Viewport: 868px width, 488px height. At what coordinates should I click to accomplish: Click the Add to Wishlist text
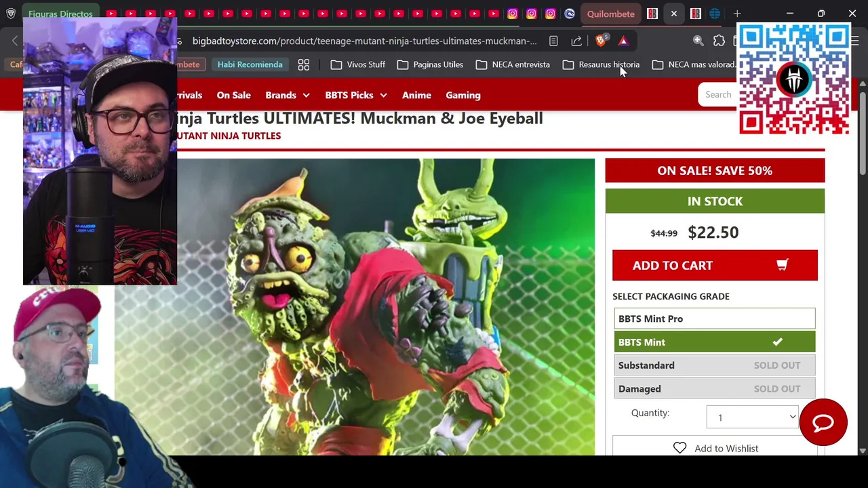pyautogui.click(x=726, y=448)
